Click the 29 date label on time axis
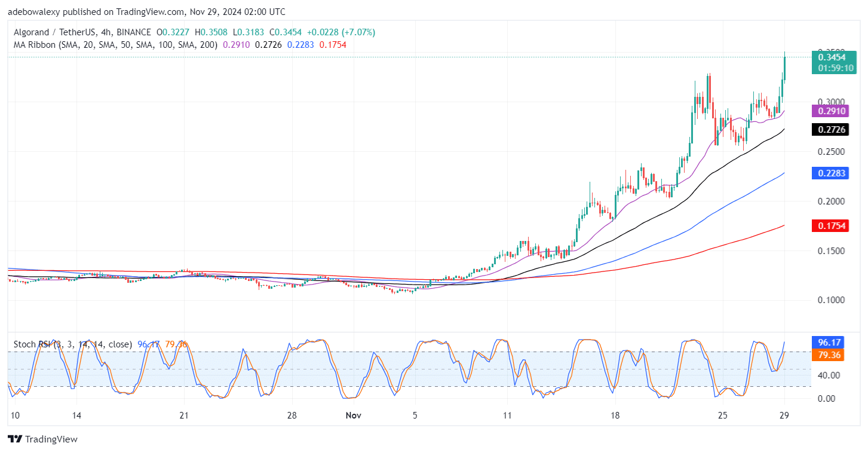Screen dimensions: 868x452 pos(784,416)
